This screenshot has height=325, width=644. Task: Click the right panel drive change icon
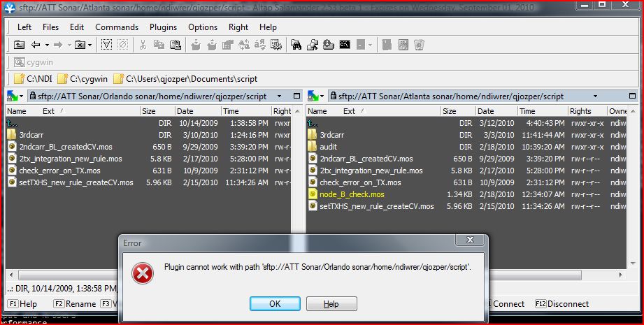[x=315, y=96]
